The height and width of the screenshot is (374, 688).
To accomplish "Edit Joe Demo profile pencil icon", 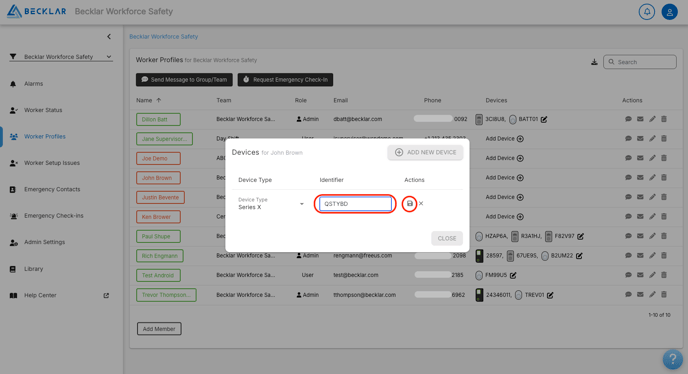I will coord(652,158).
